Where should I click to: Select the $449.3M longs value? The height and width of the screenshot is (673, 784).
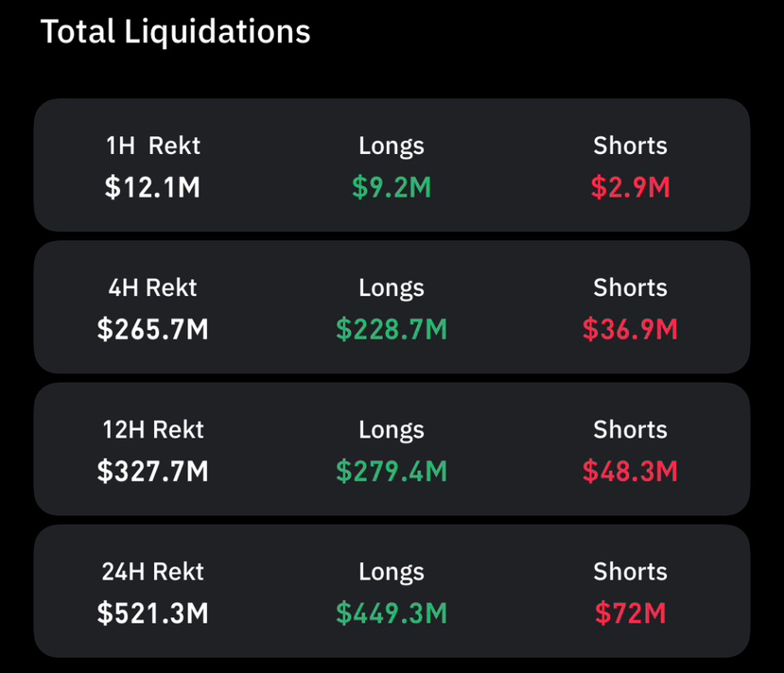(x=392, y=613)
